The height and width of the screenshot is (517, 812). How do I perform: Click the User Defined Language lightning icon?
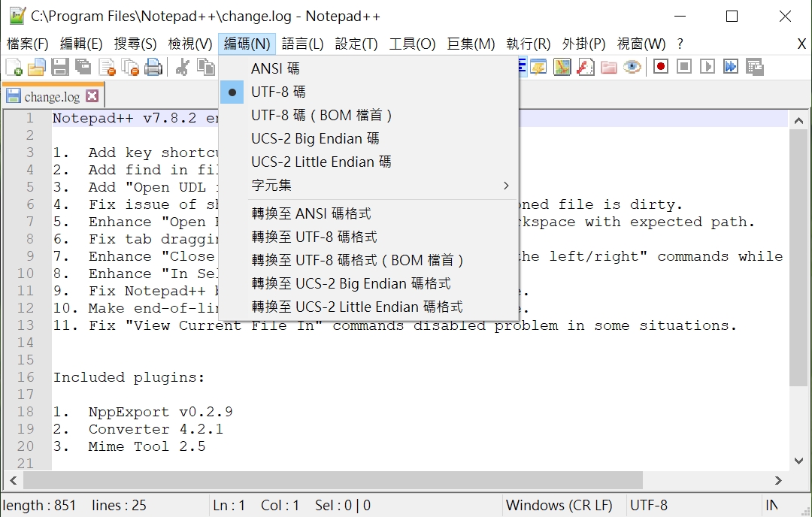click(x=538, y=68)
